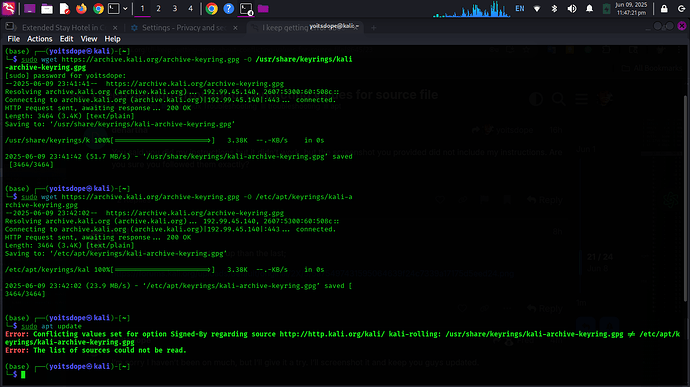
Task: Launch Chrome from the panel quick launchers
Action: [x=98, y=8]
